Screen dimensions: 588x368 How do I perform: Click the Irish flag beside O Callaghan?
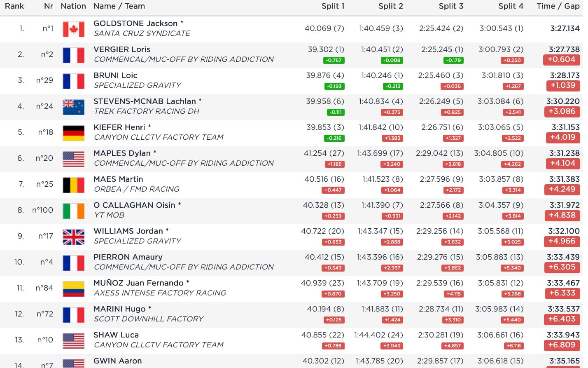click(x=73, y=211)
